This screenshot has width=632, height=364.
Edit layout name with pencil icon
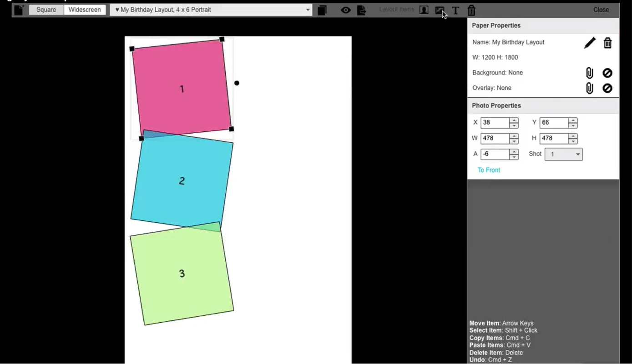[x=590, y=43]
